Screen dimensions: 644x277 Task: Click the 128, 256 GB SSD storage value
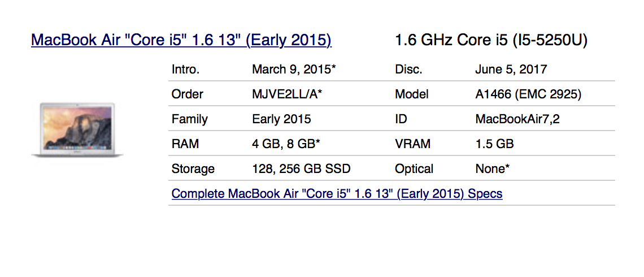coord(301,169)
